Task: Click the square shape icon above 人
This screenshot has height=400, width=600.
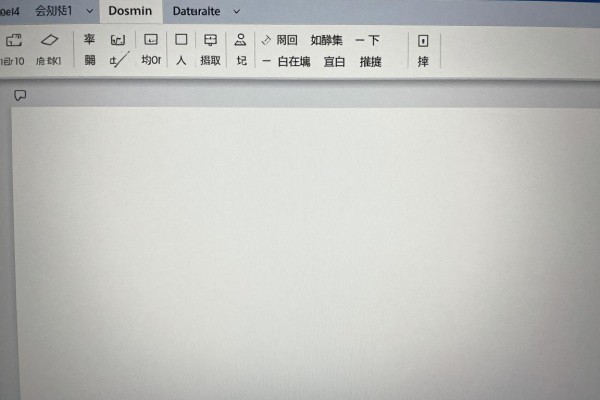Action: [x=181, y=39]
